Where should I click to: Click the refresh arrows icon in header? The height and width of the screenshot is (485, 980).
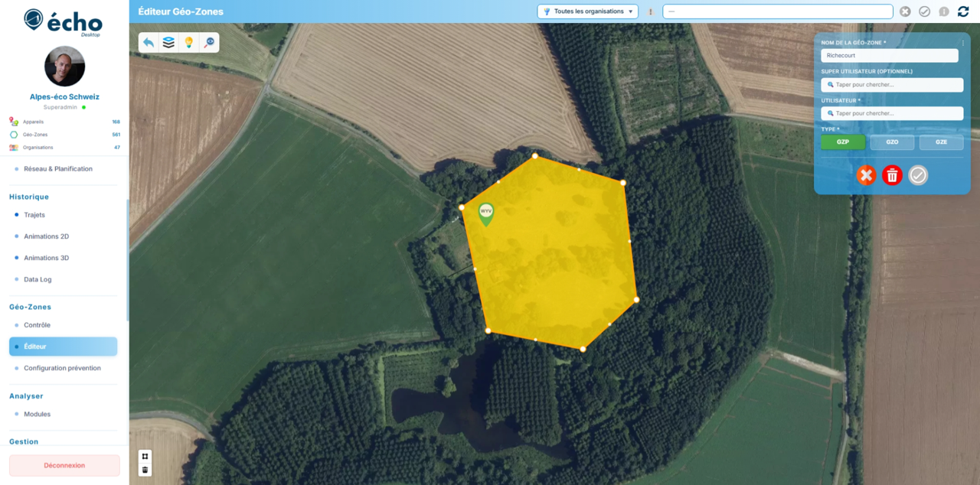pos(963,11)
